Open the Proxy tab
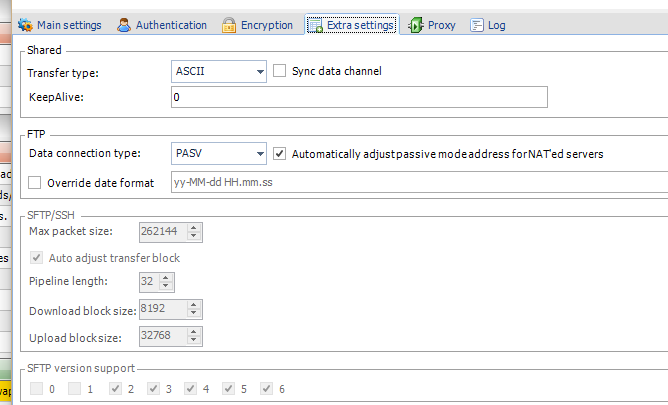The width and height of the screenshot is (668, 405). (x=441, y=25)
